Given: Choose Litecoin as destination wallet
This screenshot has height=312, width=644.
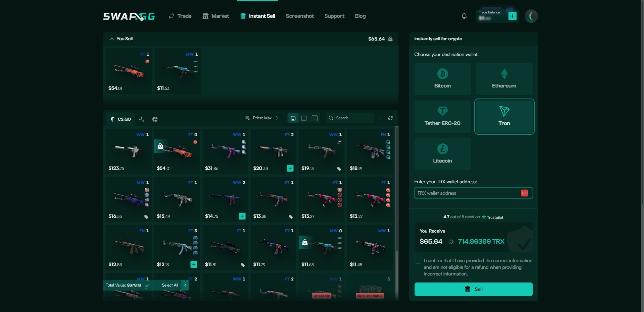Looking at the screenshot, I should (443, 154).
